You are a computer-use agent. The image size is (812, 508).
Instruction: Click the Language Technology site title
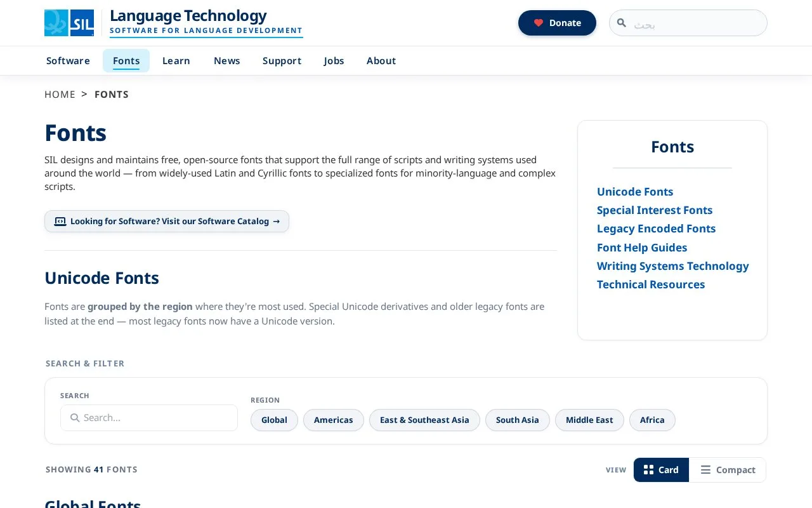pyautogui.click(x=188, y=16)
